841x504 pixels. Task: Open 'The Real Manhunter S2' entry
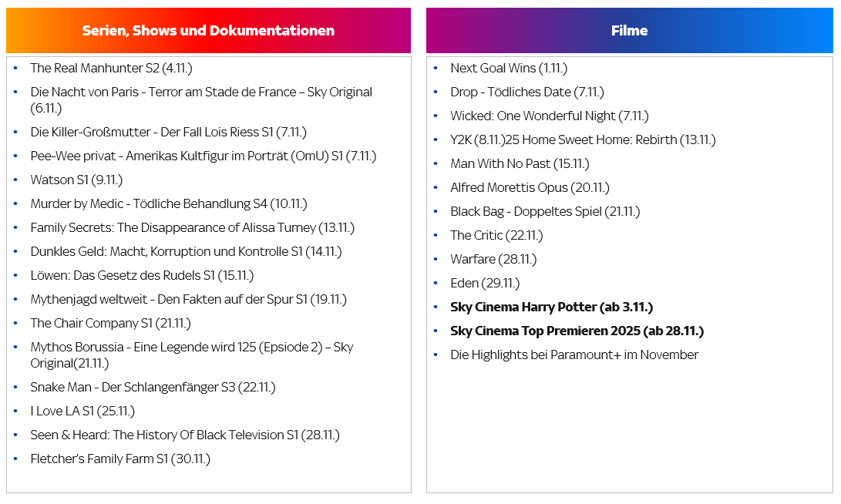pyautogui.click(x=111, y=69)
